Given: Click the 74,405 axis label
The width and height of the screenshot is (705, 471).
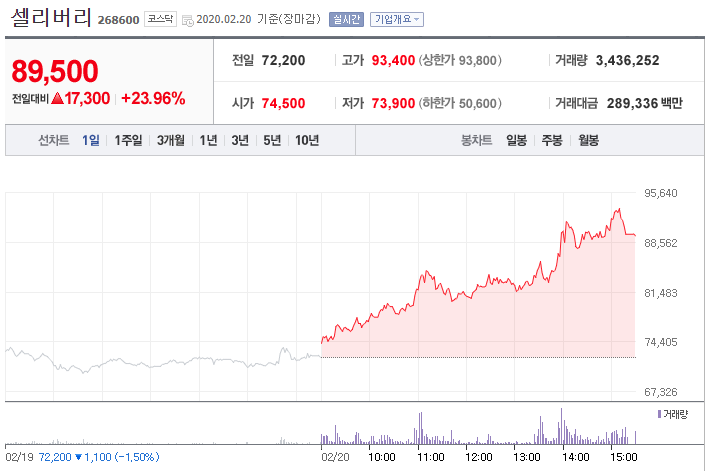Looking at the screenshot, I should [660, 342].
